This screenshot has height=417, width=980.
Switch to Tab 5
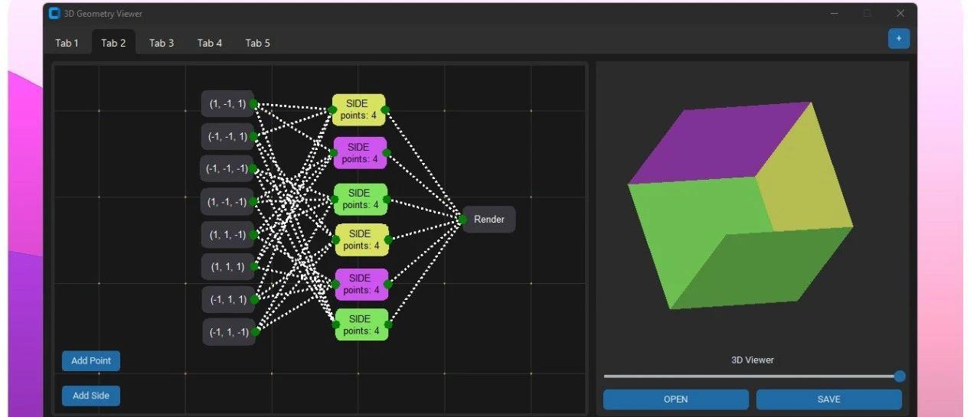(x=257, y=43)
